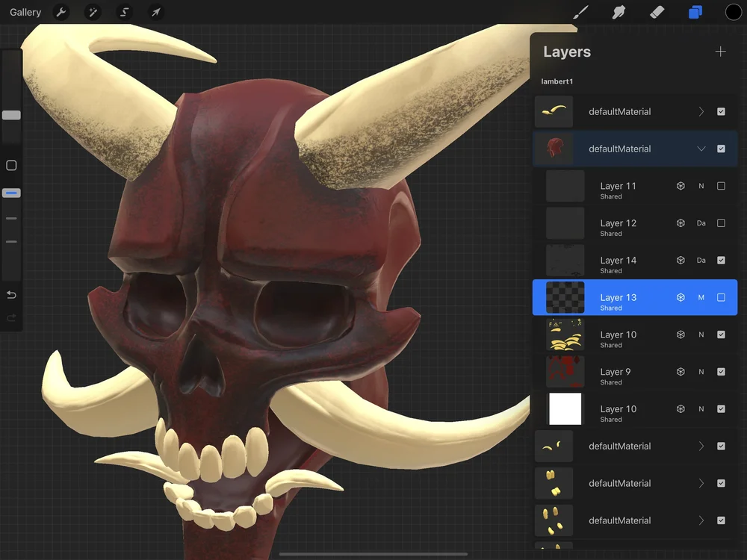Expand the horn-thumbnail defaultMaterial chevron
This screenshot has height=560, width=747.
[701, 111]
